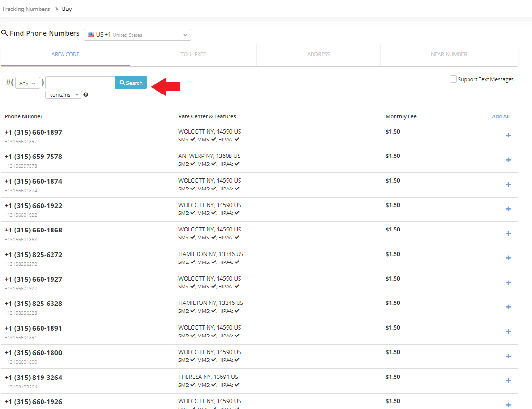This screenshot has height=409, width=532.
Task: Click the help question mark icon
Action: click(x=85, y=94)
